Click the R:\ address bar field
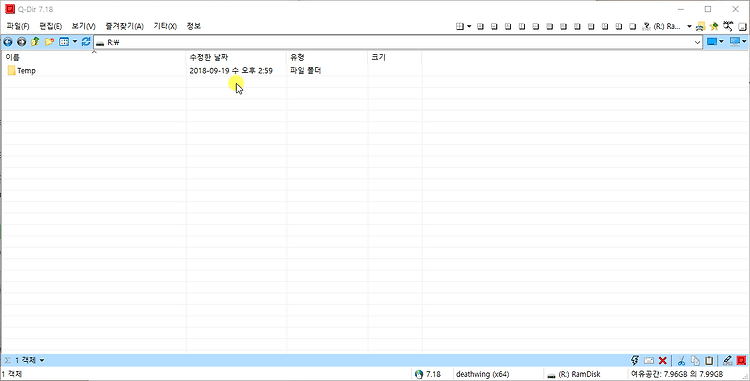750x381 pixels. [397, 42]
